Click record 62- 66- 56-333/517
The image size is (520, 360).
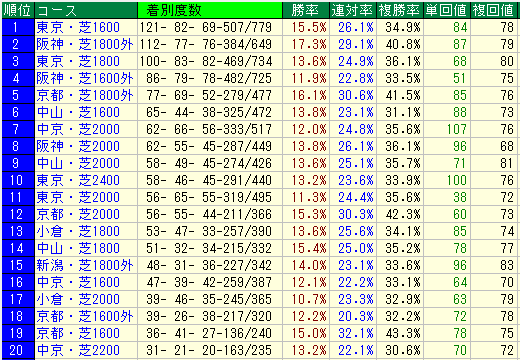[209, 129]
